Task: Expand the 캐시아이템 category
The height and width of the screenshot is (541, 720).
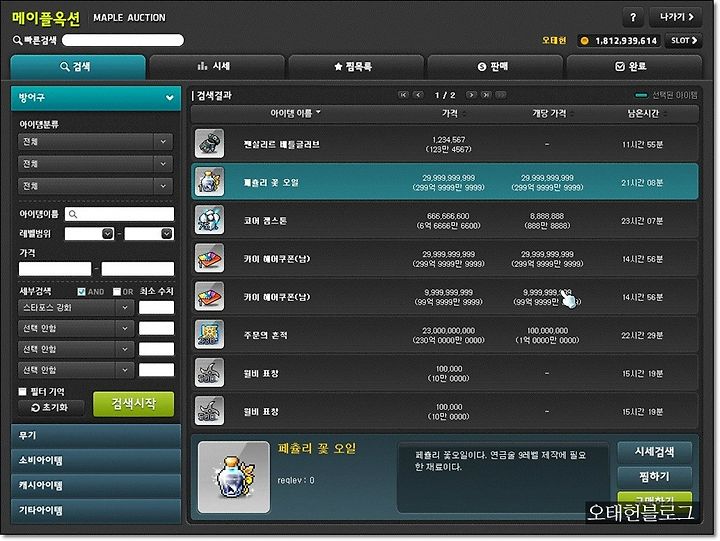Action: click(96, 485)
